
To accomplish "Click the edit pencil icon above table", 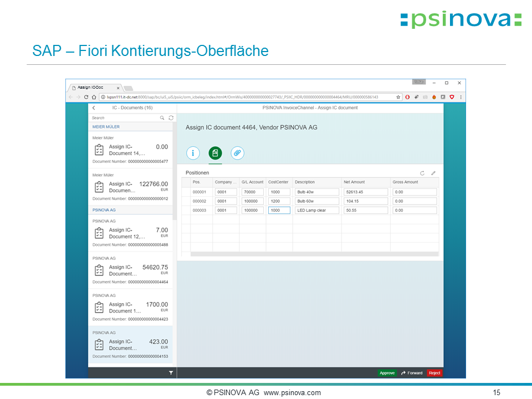I will click(x=433, y=173).
